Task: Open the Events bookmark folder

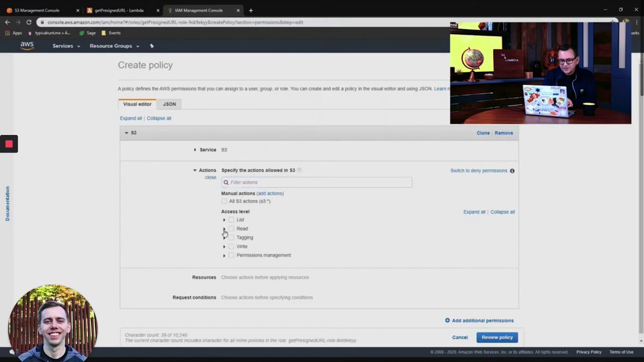Action: point(111,33)
